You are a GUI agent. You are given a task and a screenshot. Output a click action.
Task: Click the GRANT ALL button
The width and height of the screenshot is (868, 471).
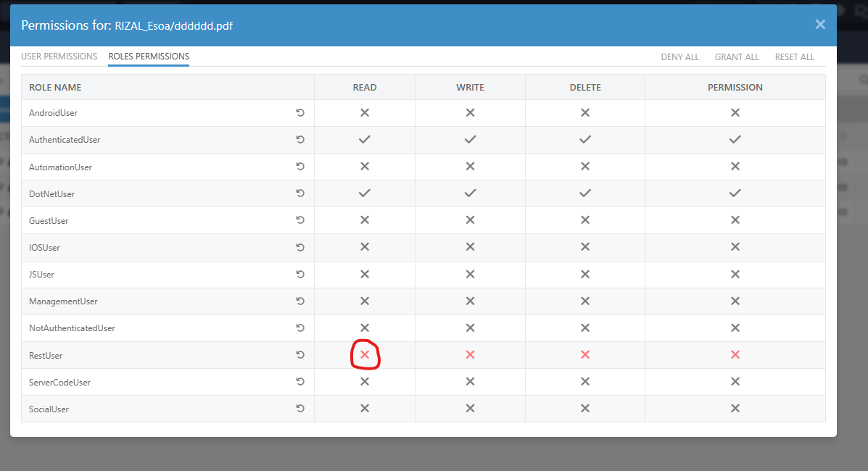click(737, 57)
